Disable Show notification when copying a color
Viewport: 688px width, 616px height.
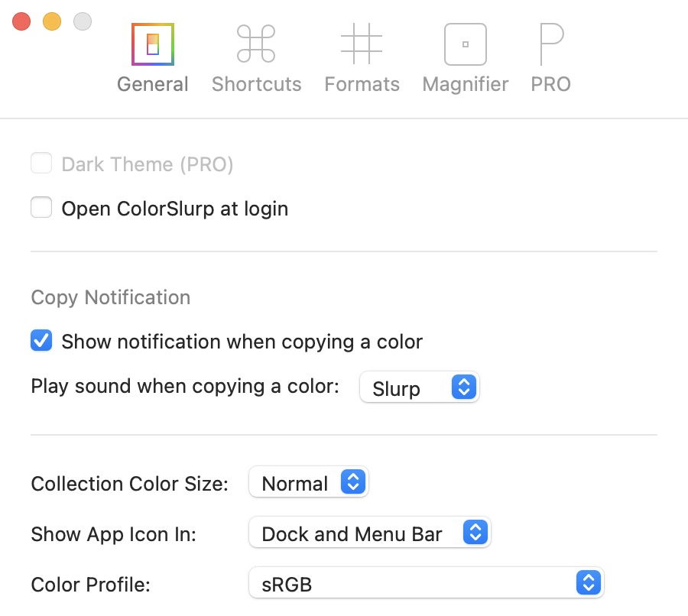coord(41,341)
